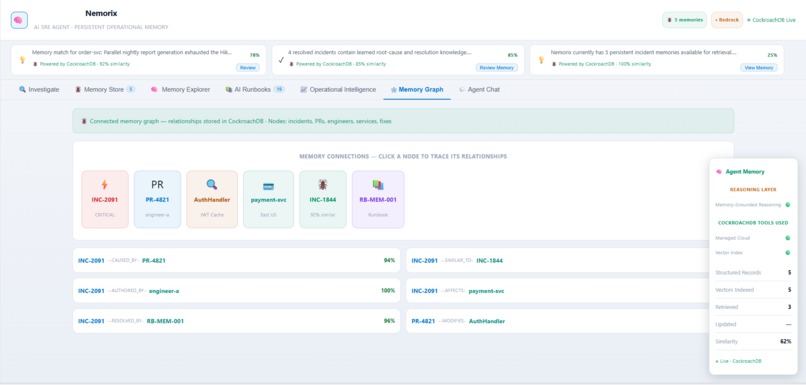Click the Memory Connections heading text
This screenshot has width=806, height=385.
point(403,156)
